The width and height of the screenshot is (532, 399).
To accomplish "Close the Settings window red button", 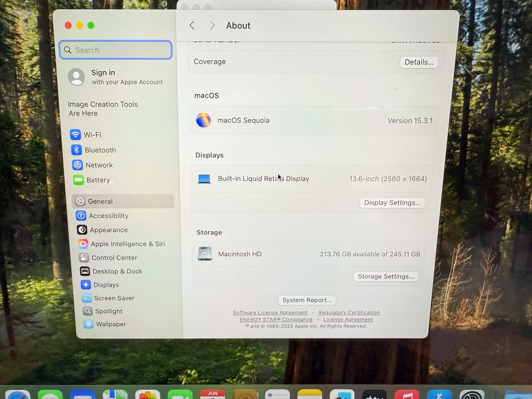I will coord(68,25).
